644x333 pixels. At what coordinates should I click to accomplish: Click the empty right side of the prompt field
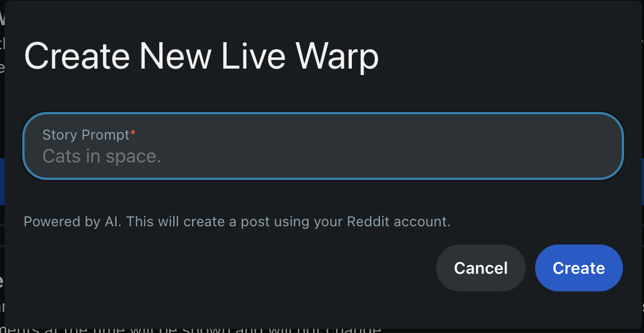[452, 146]
